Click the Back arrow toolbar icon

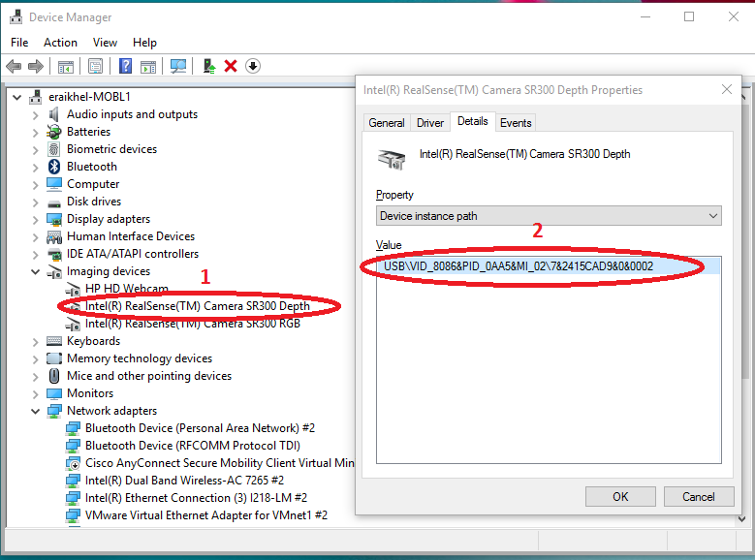click(x=14, y=66)
